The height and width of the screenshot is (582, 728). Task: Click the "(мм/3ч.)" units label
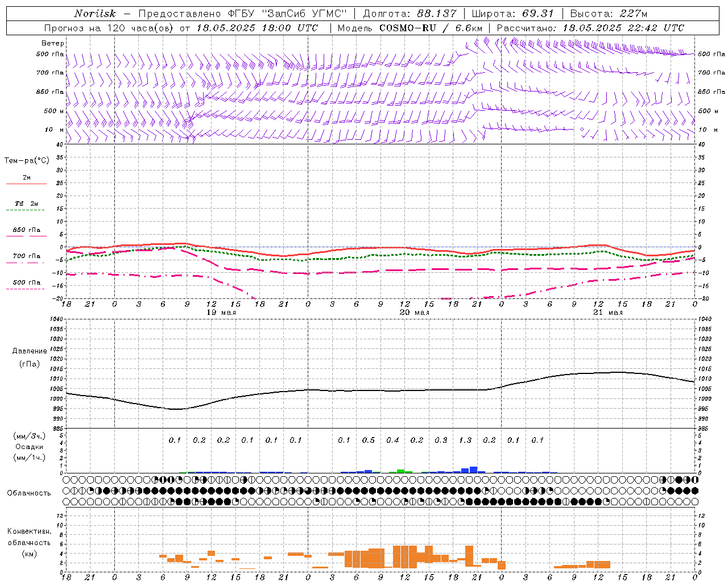point(30,436)
